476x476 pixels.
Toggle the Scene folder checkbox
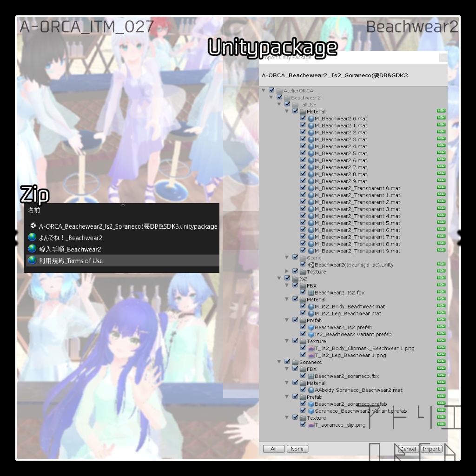pos(295,257)
